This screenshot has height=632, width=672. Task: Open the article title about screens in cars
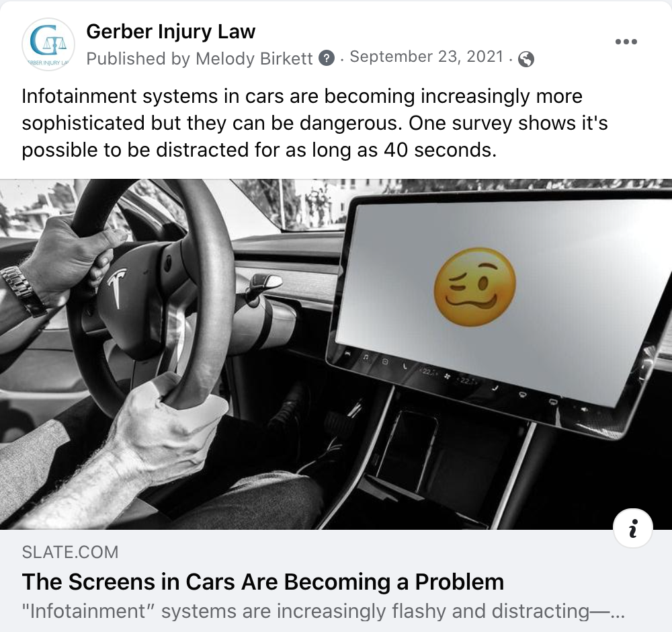pos(263,582)
